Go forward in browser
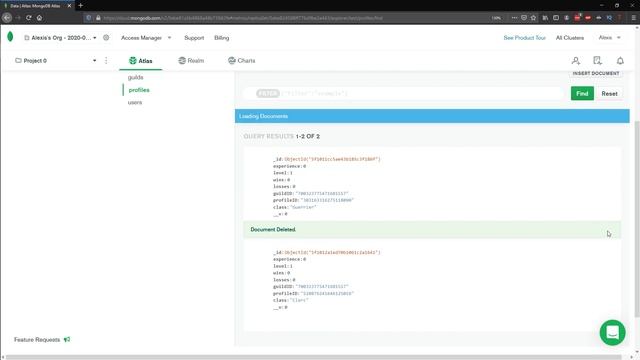This screenshot has width=640, height=360. (x=18, y=18)
